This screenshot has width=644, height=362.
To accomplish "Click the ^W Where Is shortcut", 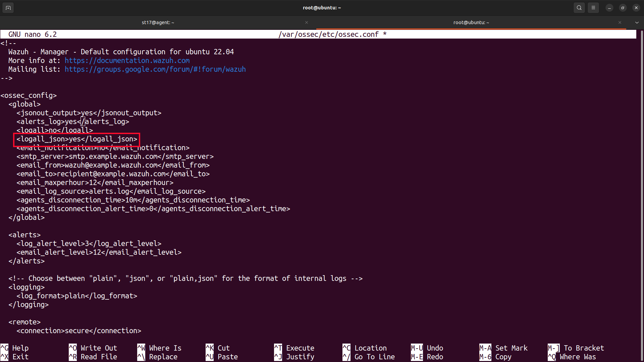I will click(159, 348).
